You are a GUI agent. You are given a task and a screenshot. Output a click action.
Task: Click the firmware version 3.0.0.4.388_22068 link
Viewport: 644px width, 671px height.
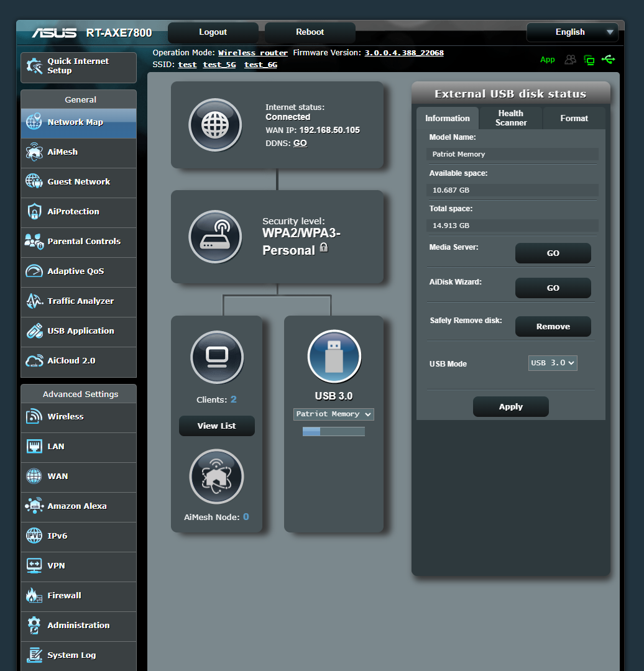[x=404, y=53]
